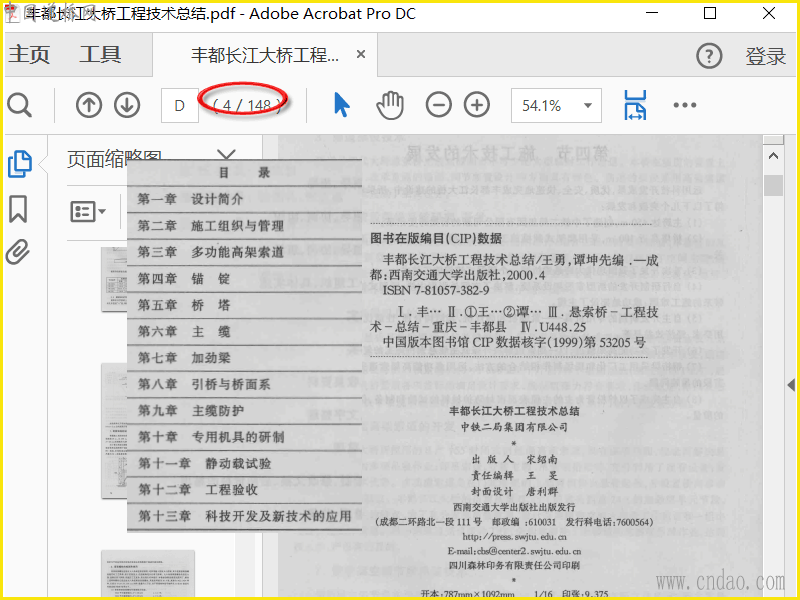Open the help question mark icon
This screenshot has height=600, width=800.
(709, 56)
